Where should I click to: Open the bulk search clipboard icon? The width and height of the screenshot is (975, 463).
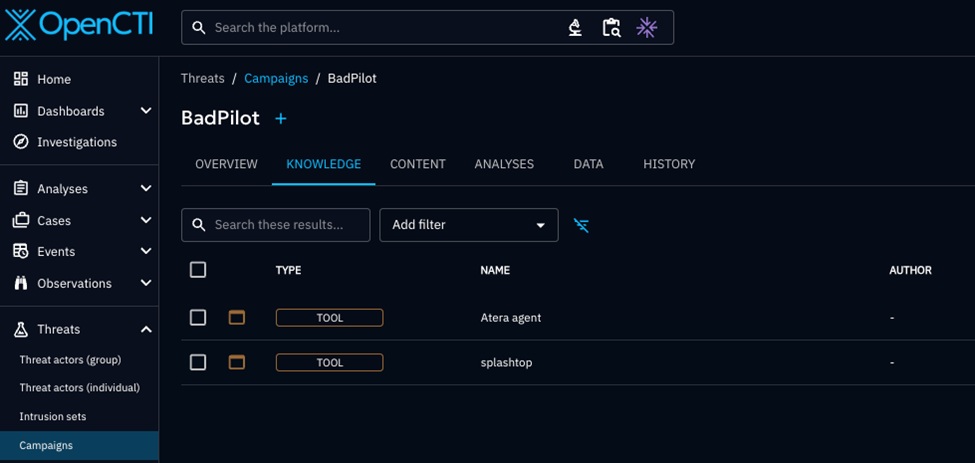(611, 27)
